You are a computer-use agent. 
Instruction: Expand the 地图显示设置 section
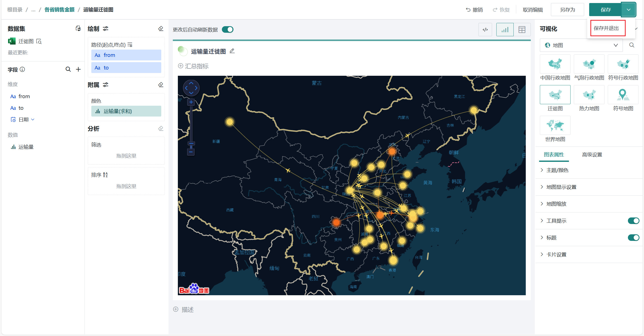coord(561,187)
